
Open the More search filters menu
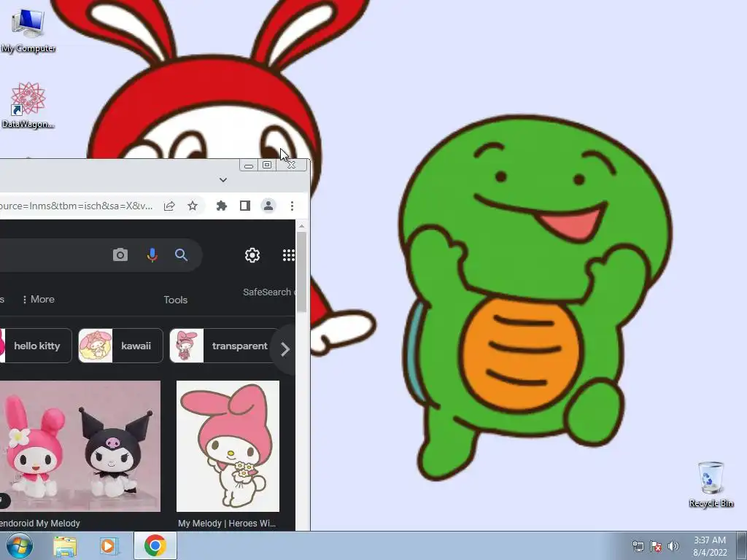(38, 299)
